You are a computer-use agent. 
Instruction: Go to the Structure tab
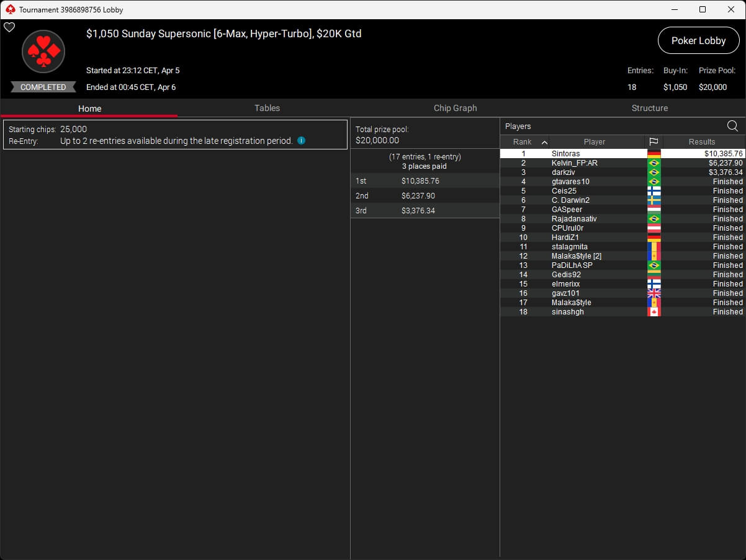tap(649, 108)
